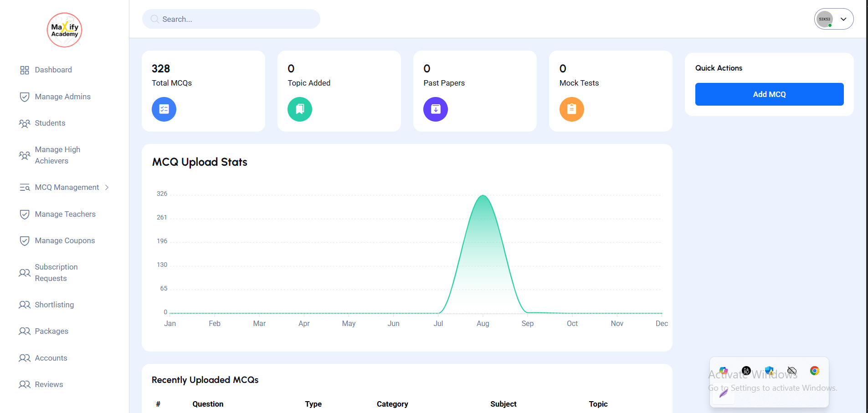This screenshot has width=868, height=413.
Task: Open the user profile dropdown arrow
Action: click(x=843, y=19)
